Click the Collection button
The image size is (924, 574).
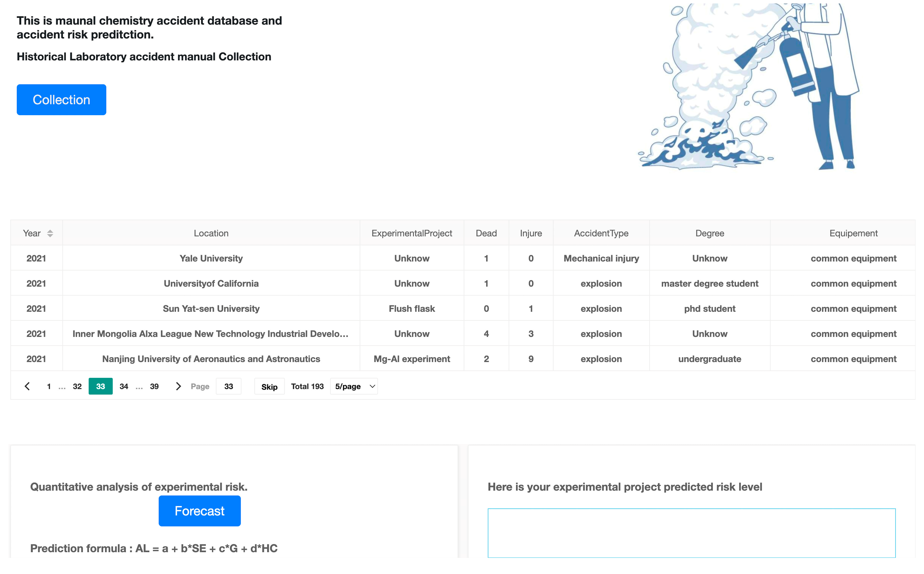[61, 100]
